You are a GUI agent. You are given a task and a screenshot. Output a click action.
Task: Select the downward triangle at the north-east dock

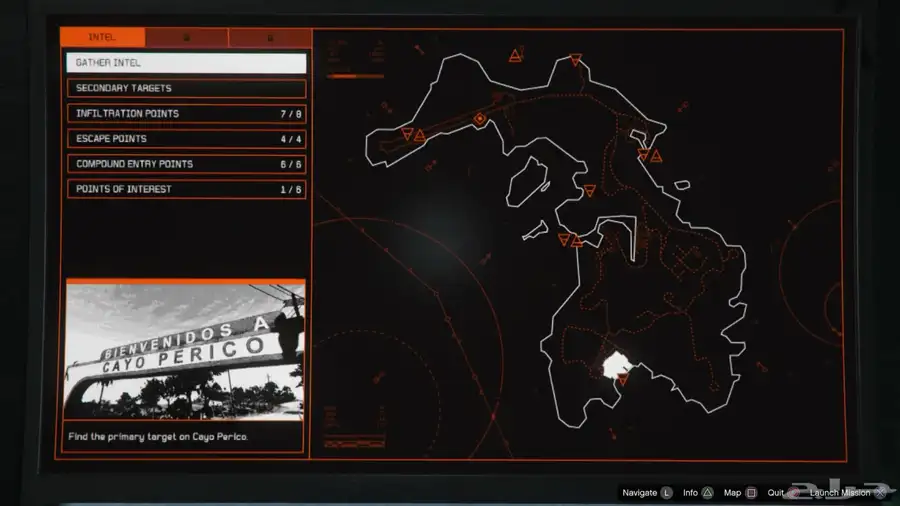pos(643,154)
